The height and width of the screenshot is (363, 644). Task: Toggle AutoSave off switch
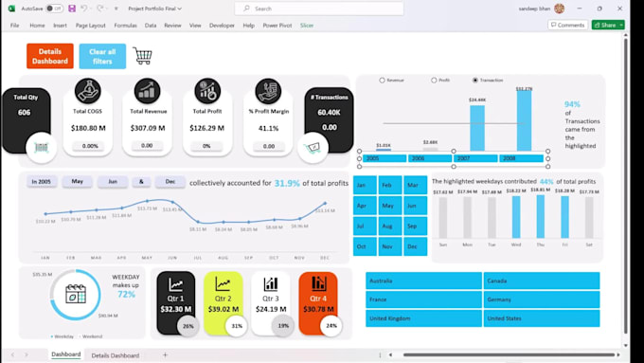click(x=54, y=9)
